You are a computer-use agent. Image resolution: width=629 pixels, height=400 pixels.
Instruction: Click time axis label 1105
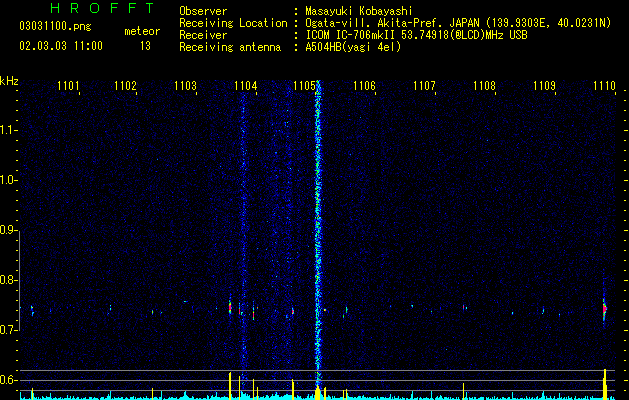click(304, 85)
